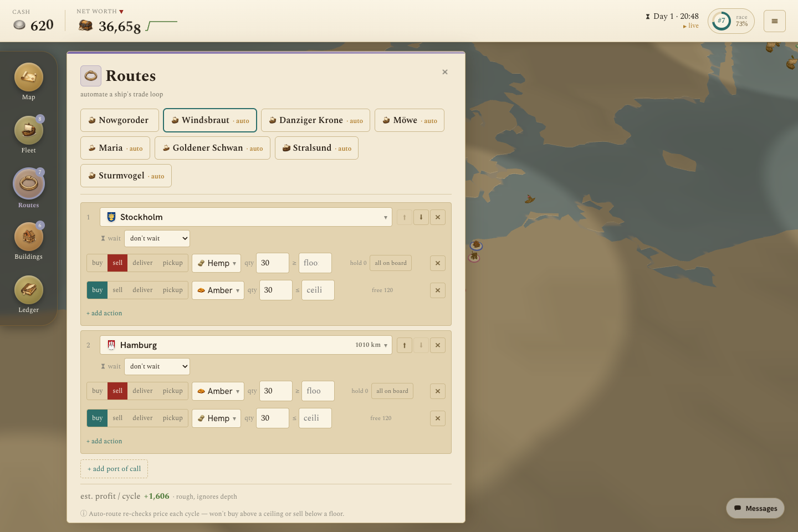The width and height of the screenshot is (798, 532).
Task: Click the net worth trend sparkline
Action: click(x=161, y=25)
